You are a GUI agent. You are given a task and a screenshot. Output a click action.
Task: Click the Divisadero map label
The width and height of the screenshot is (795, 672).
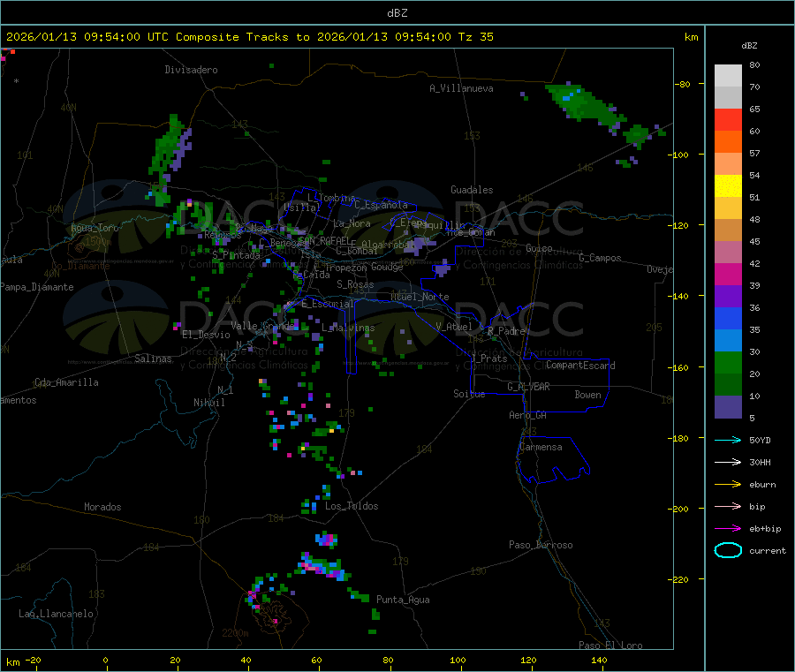[191, 70]
